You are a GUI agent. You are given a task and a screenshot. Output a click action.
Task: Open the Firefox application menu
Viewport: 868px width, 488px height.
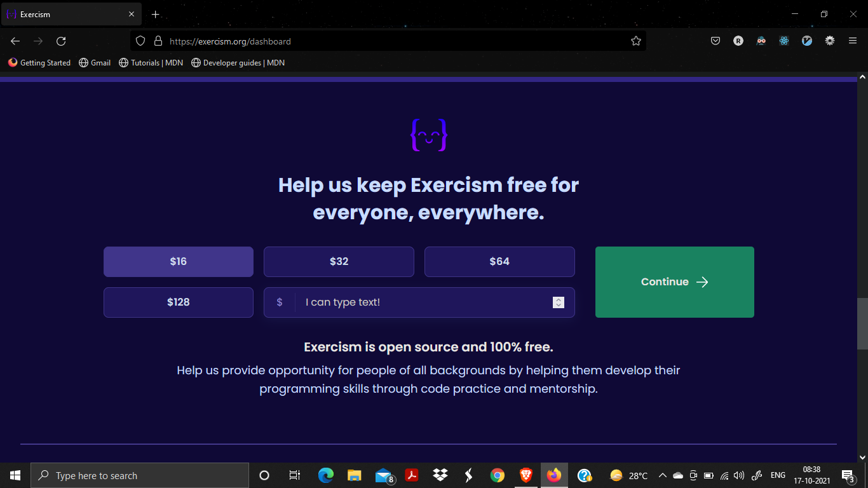click(x=852, y=41)
